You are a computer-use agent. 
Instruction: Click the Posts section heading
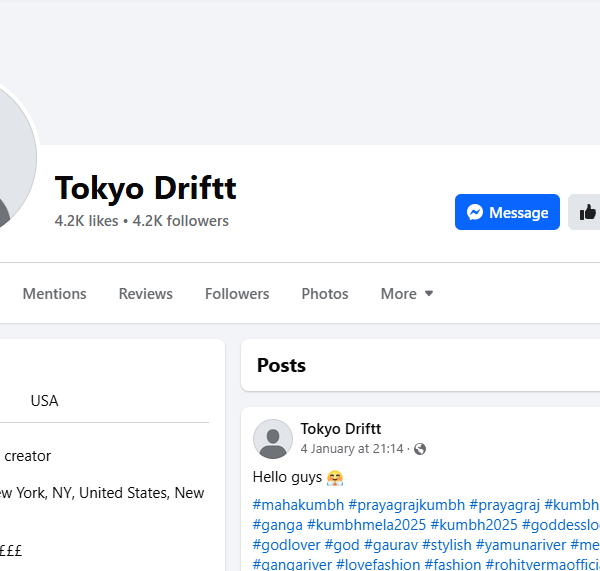(x=281, y=365)
